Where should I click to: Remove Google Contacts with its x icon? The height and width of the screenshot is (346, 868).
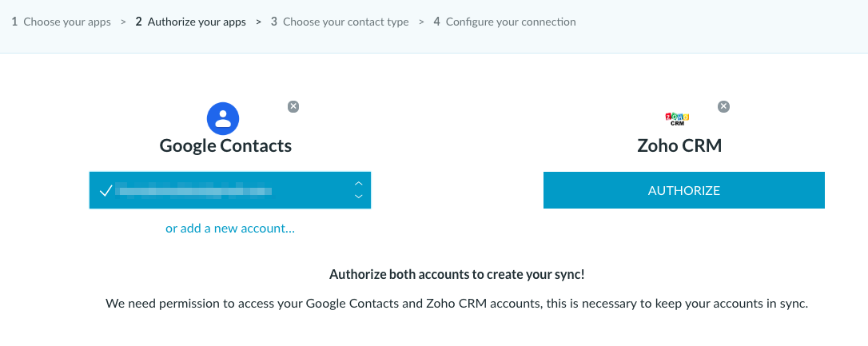(x=293, y=107)
